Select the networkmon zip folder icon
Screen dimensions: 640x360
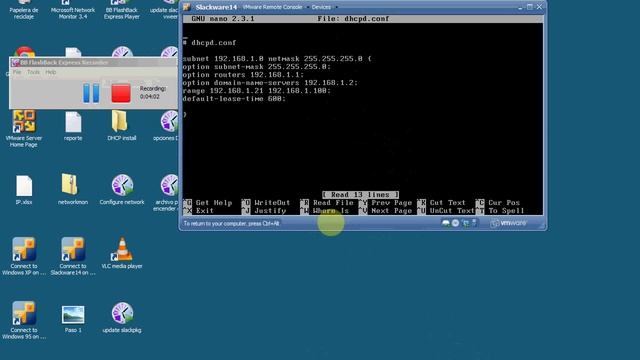pyautogui.click(x=73, y=189)
